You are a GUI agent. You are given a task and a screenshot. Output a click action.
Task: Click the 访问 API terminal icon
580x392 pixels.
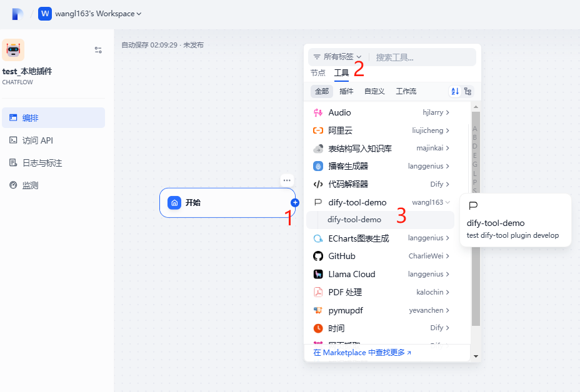(13, 140)
